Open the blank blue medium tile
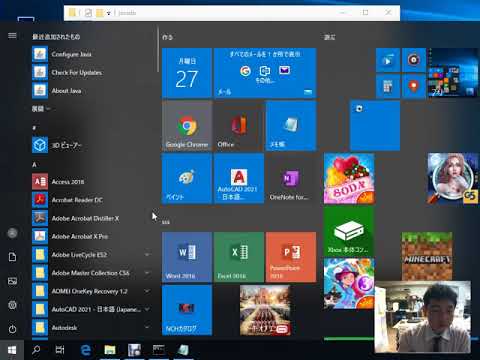This screenshot has width=480, height=360. pos(375,126)
